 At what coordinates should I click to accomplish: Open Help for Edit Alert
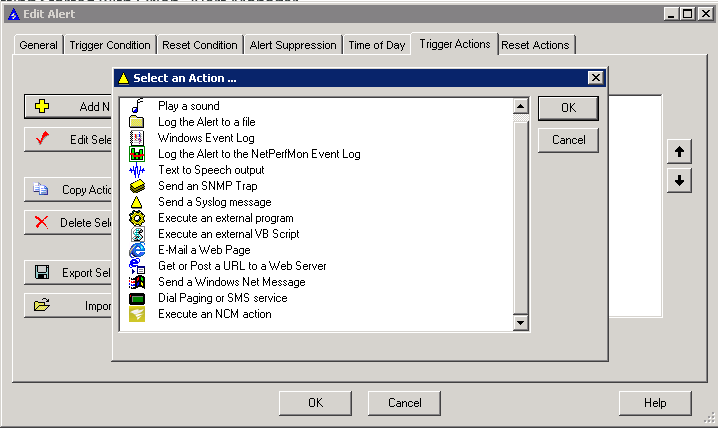[655, 403]
